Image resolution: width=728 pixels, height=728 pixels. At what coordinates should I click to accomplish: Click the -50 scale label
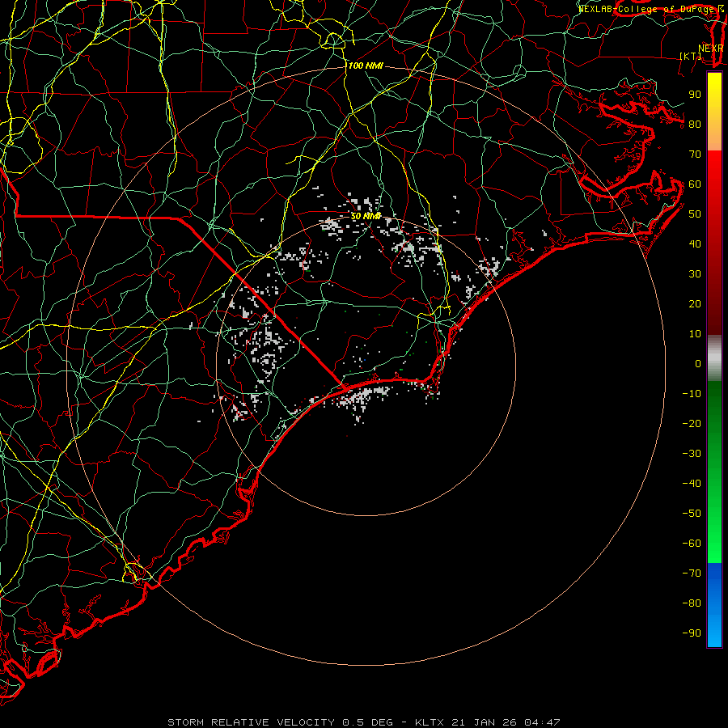692,514
